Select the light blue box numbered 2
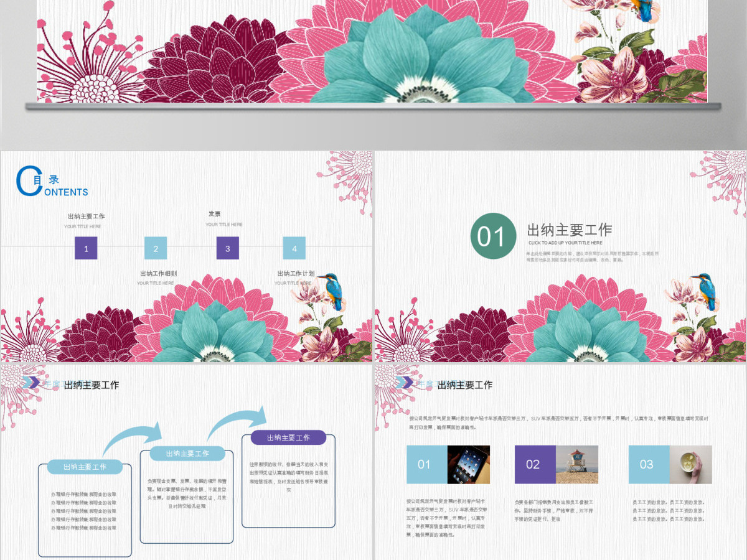The width and height of the screenshot is (747, 560). point(156,248)
